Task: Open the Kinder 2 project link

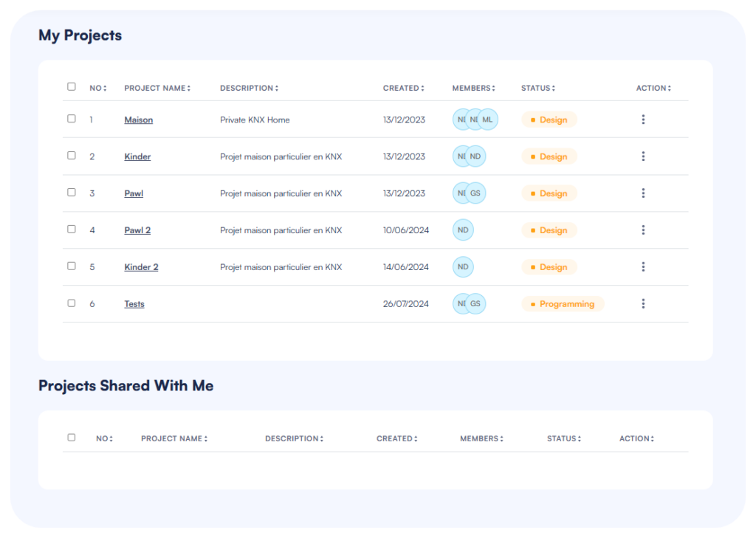Action: pos(141,267)
